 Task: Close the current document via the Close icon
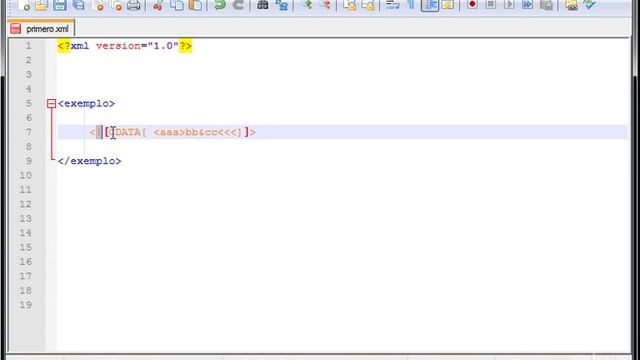click(x=98, y=5)
